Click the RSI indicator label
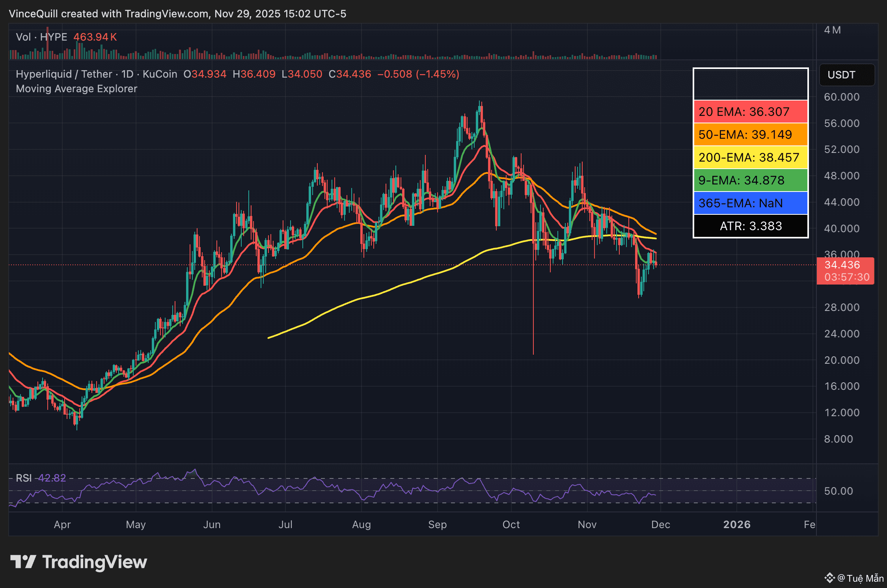 tap(24, 478)
